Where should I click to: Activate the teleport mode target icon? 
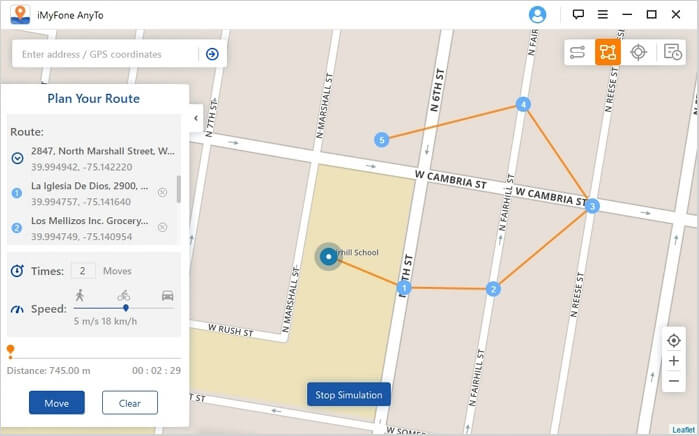coord(638,52)
